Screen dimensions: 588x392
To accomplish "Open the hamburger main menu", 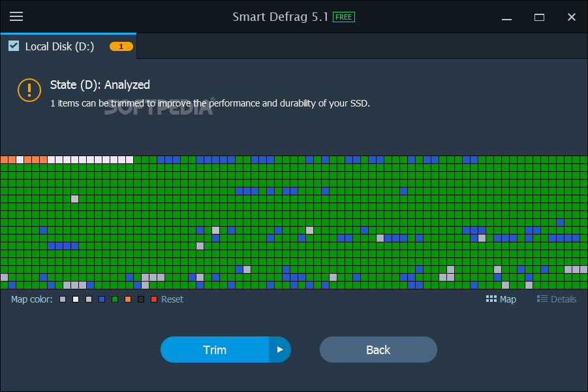I will point(16,16).
